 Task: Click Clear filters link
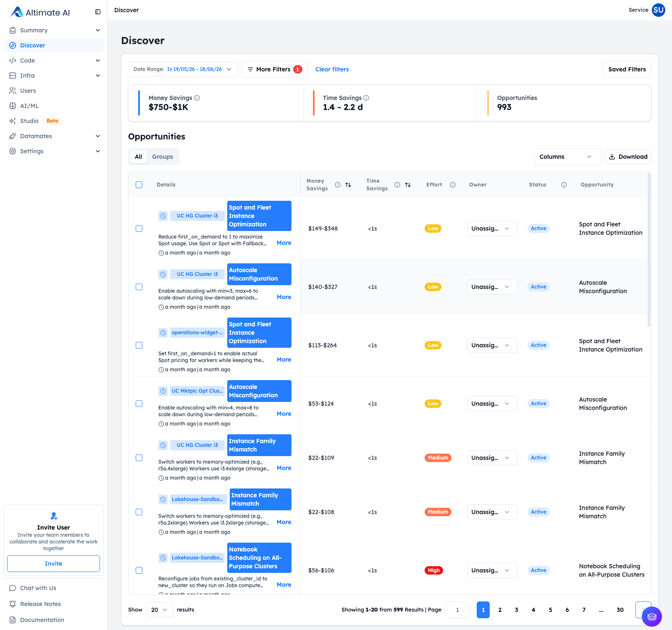pyautogui.click(x=332, y=69)
